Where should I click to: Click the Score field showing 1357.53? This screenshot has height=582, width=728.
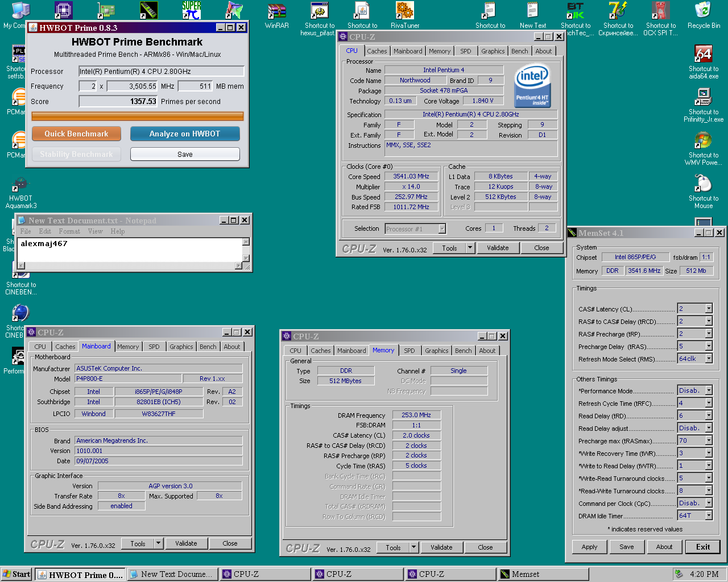[x=118, y=101]
